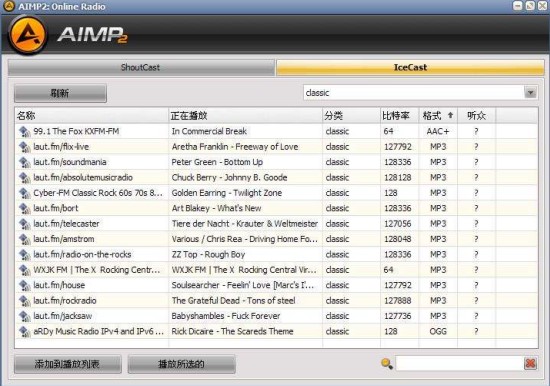This screenshot has height=386, width=550.
Task: Click the search magnifier icon
Action: click(387, 364)
